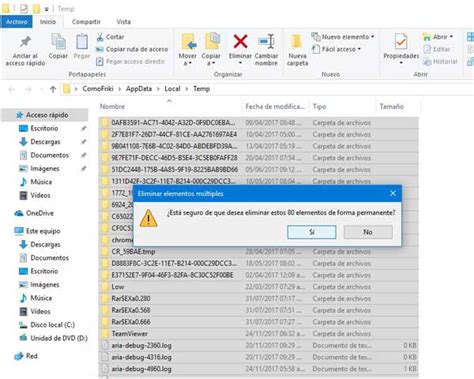Sort by Fecha de modificación column header

pyautogui.click(x=275, y=107)
